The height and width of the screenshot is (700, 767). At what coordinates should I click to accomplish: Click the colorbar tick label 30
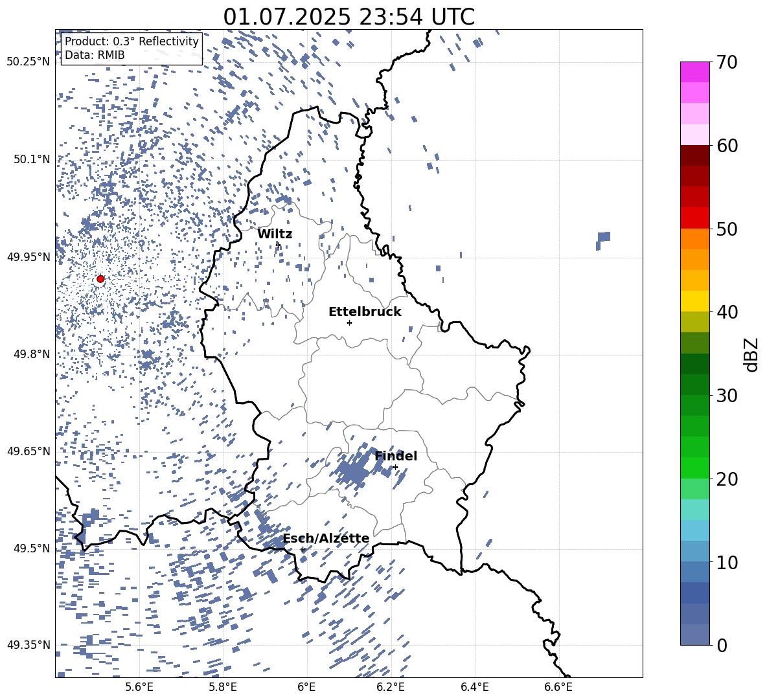pos(727,396)
